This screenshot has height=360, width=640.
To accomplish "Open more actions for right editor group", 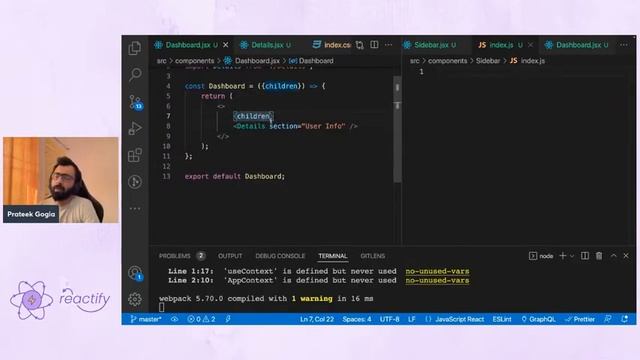I will tap(624, 45).
